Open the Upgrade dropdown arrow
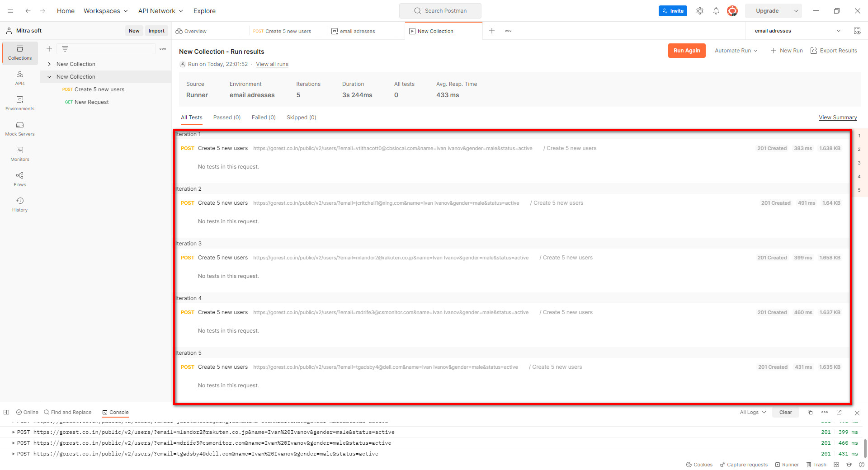Viewport: 868px width, 470px height. click(x=796, y=11)
